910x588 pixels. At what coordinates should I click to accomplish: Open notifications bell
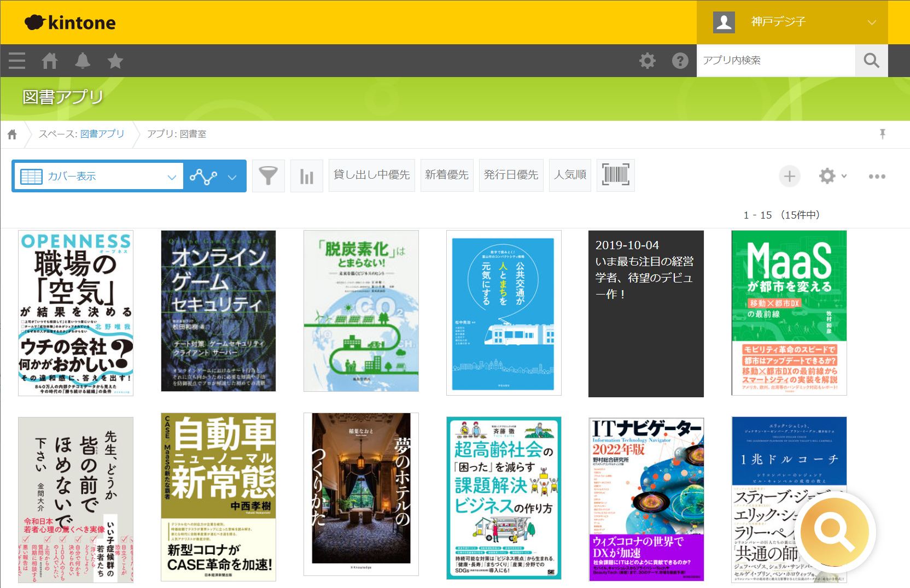click(83, 61)
